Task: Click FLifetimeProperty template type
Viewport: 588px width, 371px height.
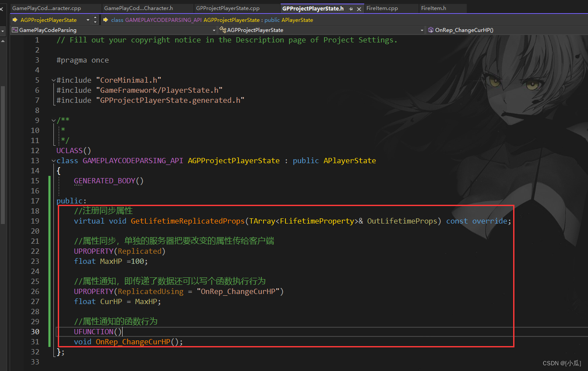Action: 317,221
